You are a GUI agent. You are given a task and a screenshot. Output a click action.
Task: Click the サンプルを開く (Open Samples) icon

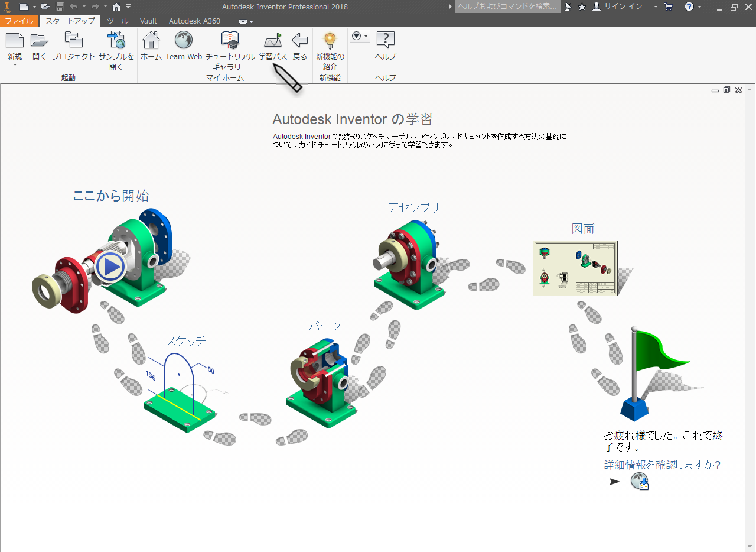point(116,40)
